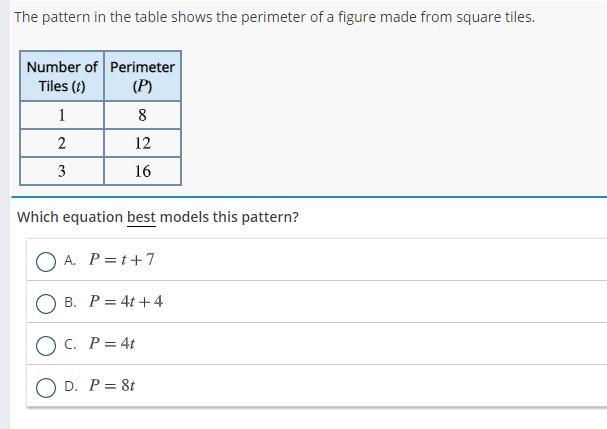This screenshot has width=607, height=429.
Task: Click the tiles cell containing 2
Action: point(62,143)
